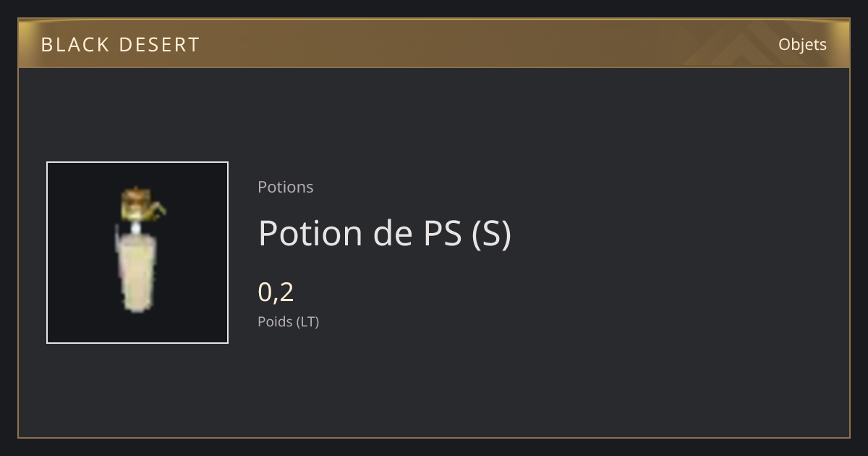Click the BLACK DESERT header title

[x=120, y=45]
